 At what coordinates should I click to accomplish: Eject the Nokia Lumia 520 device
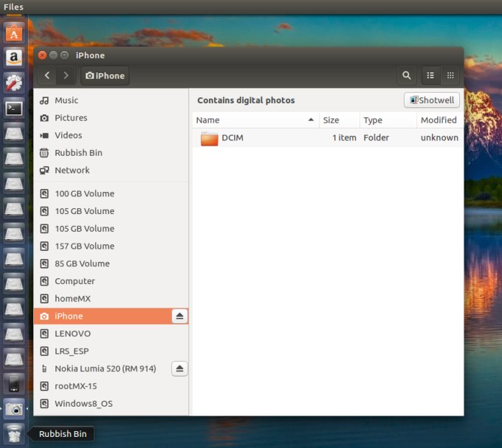click(179, 368)
